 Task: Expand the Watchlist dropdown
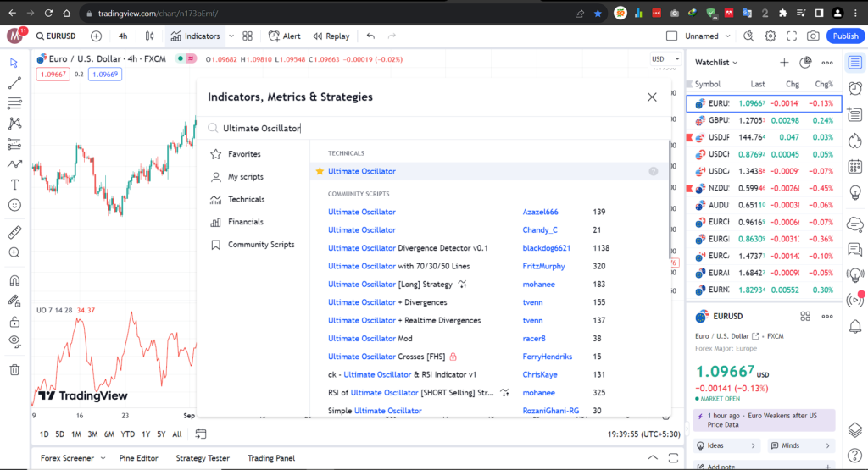717,63
